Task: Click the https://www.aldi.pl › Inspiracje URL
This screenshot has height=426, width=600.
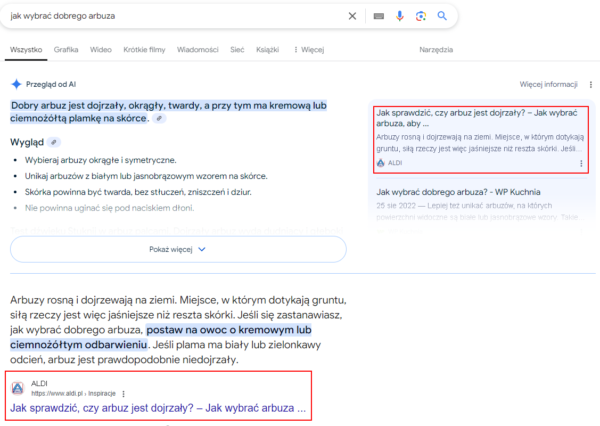Action: [x=73, y=393]
